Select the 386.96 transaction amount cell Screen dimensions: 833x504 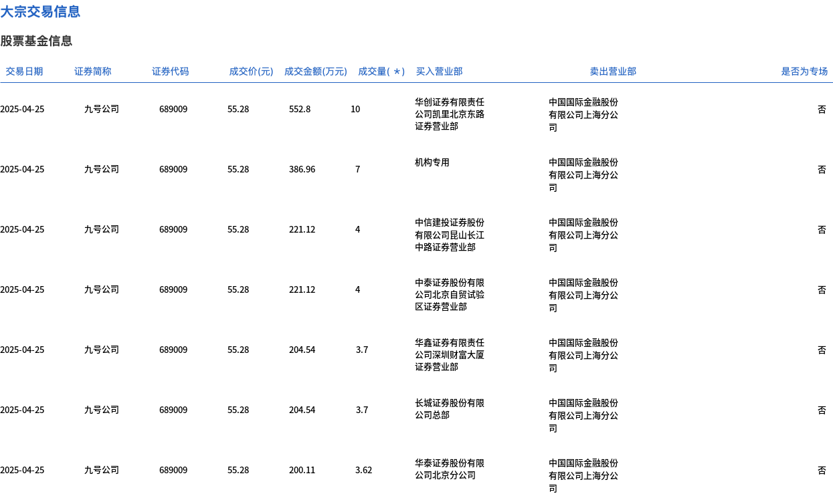[x=302, y=169]
